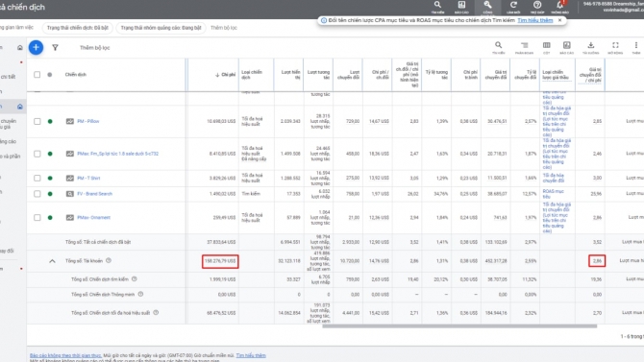Click the horizontal table scrollbar
Viewport: 644px width, 362px height.
[x=459, y=326]
